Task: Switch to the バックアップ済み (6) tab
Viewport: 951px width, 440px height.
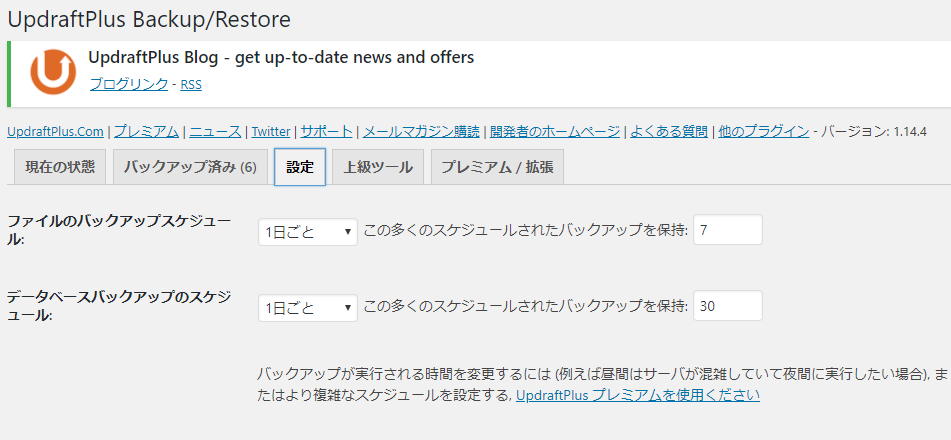Action: pos(190,167)
